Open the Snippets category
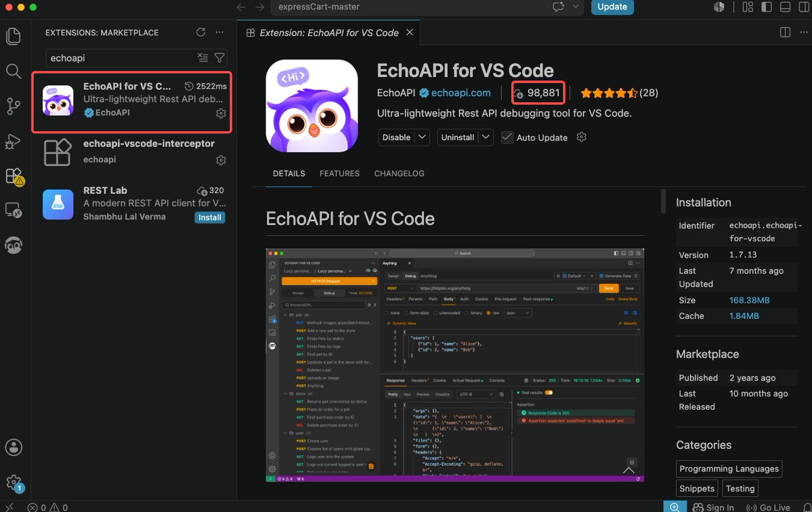812x512 pixels. click(696, 488)
